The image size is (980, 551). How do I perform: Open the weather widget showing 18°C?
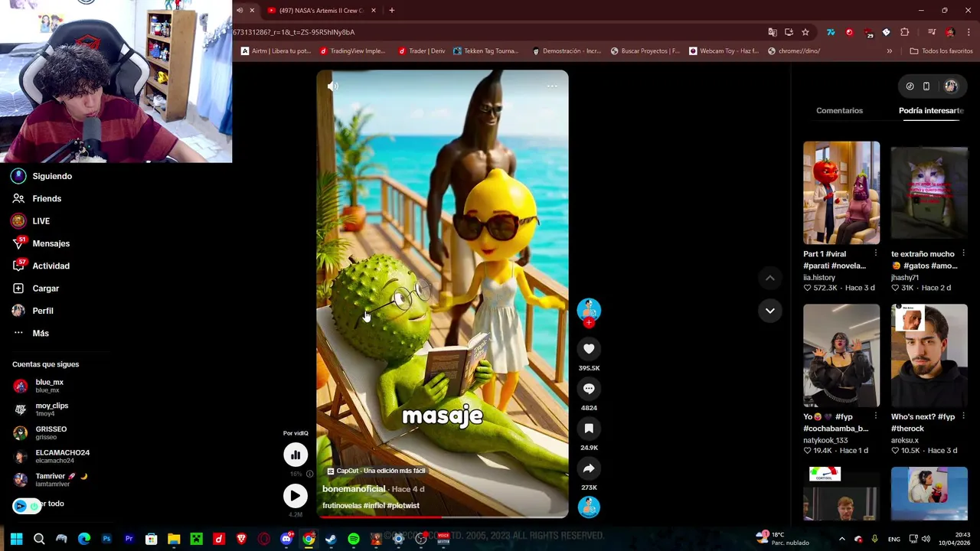pyautogui.click(x=782, y=539)
